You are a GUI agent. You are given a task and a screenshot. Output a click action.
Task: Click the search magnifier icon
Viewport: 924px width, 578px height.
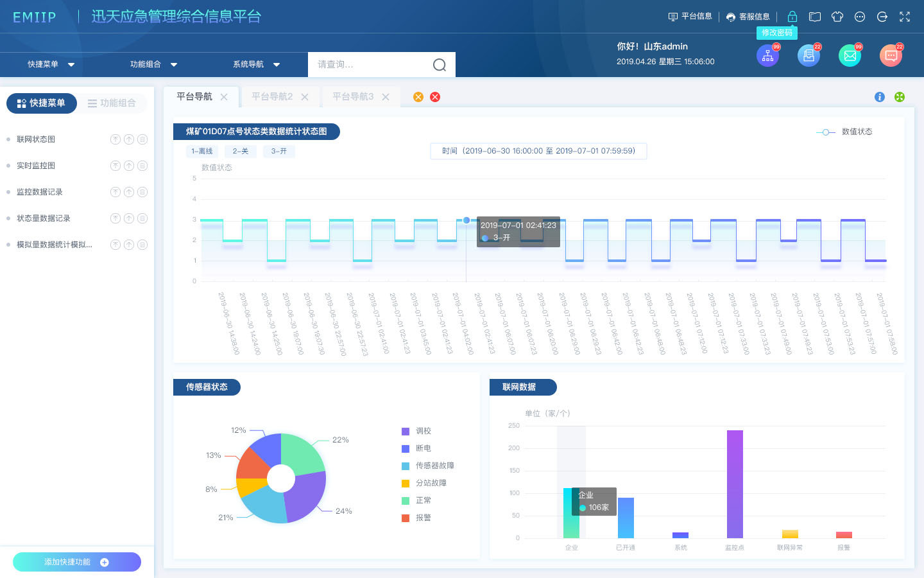[x=440, y=65]
